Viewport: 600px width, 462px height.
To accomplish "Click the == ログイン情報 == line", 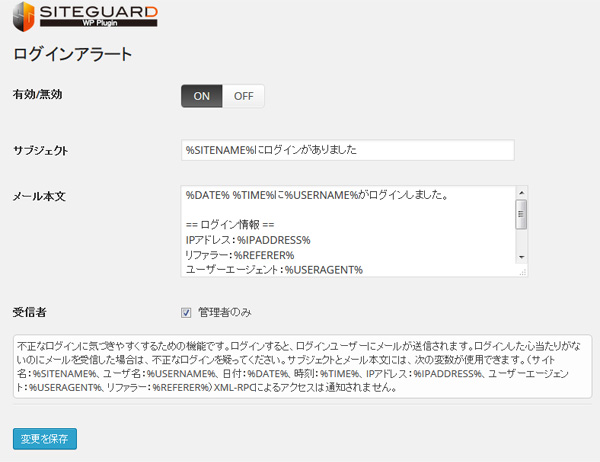I will click(x=230, y=224).
